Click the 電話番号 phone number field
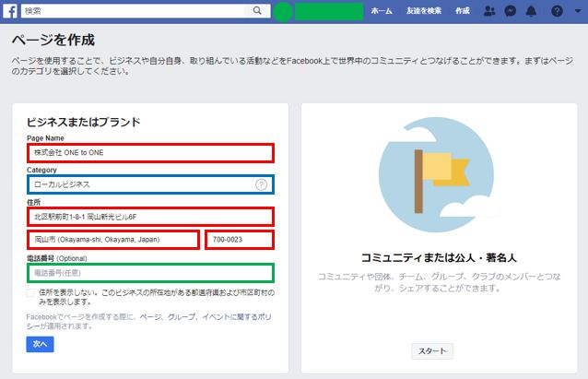The image size is (588, 379). point(150,273)
